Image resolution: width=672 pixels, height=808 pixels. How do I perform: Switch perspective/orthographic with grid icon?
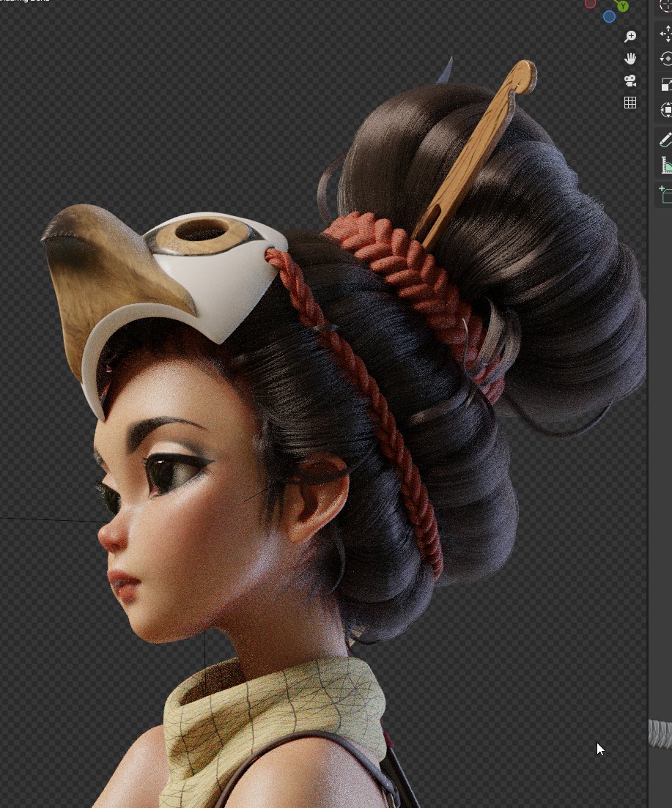point(629,103)
